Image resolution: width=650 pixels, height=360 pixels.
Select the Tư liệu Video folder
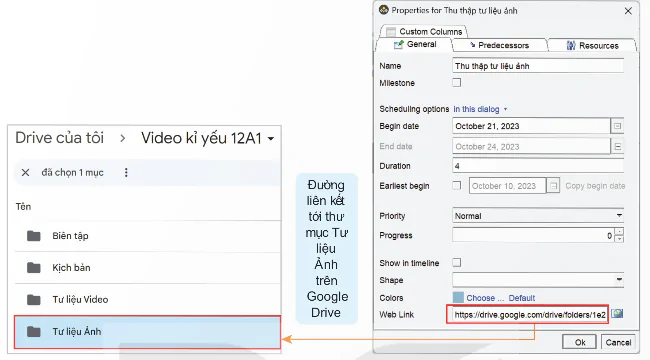point(148,299)
